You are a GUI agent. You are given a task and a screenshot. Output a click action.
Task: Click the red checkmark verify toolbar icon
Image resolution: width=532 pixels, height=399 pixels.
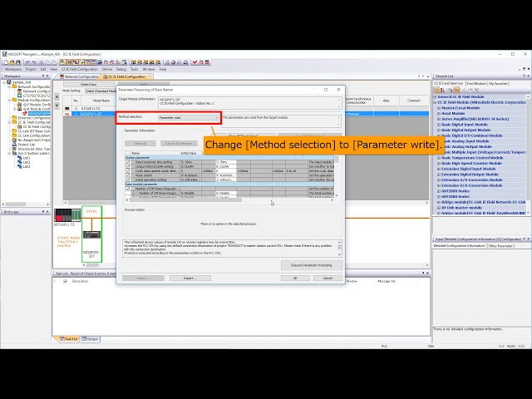point(195,62)
